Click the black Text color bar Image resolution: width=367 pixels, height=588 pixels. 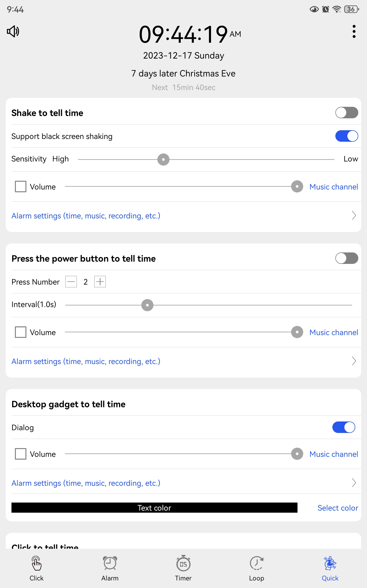coord(154,508)
